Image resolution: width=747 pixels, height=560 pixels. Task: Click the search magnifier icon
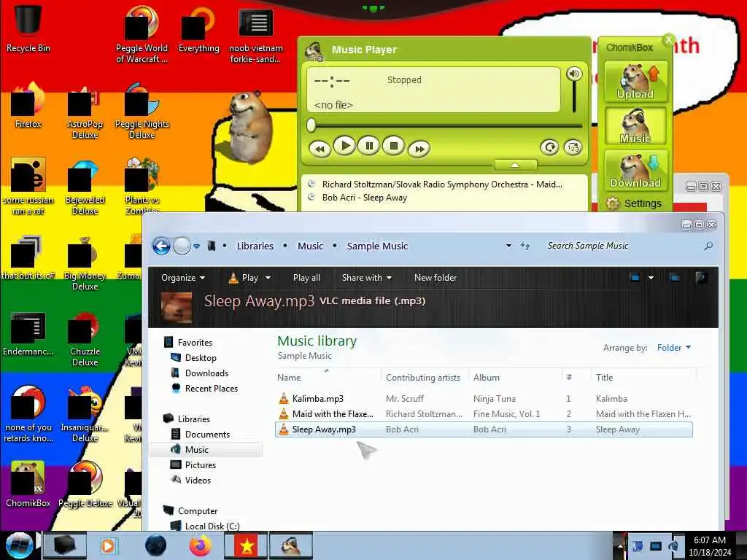[708, 246]
